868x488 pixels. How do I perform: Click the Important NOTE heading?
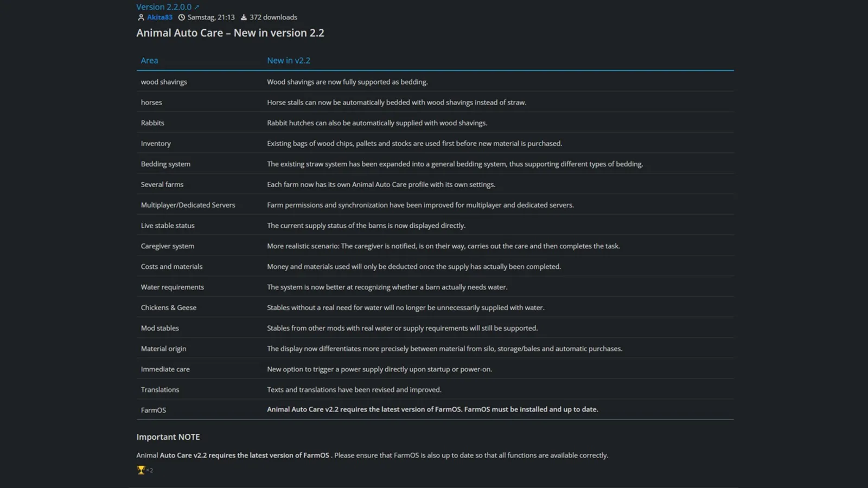(x=168, y=437)
